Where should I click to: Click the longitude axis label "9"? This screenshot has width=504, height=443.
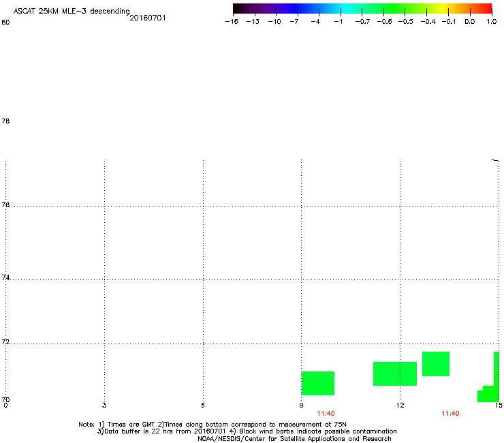tap(301, 406)
